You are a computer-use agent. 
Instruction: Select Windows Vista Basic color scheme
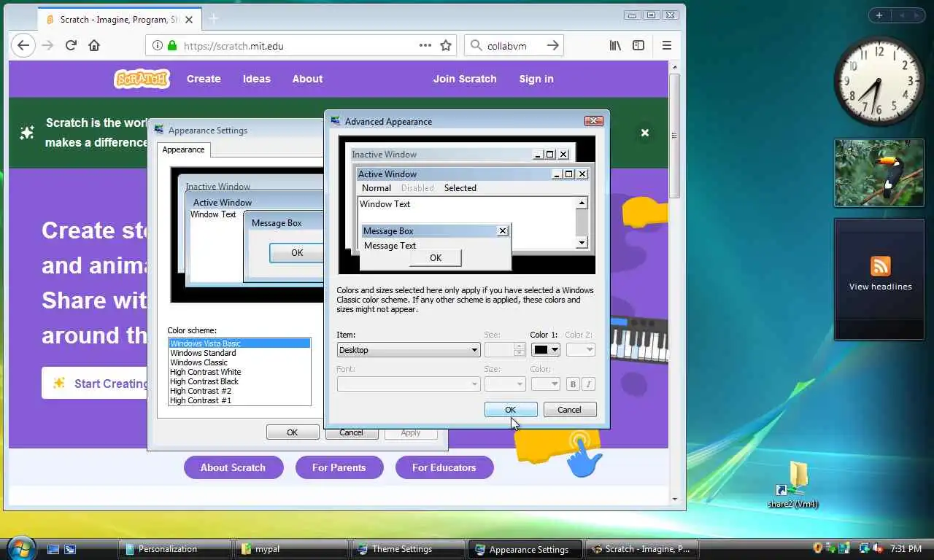click(x=239, y=343)
